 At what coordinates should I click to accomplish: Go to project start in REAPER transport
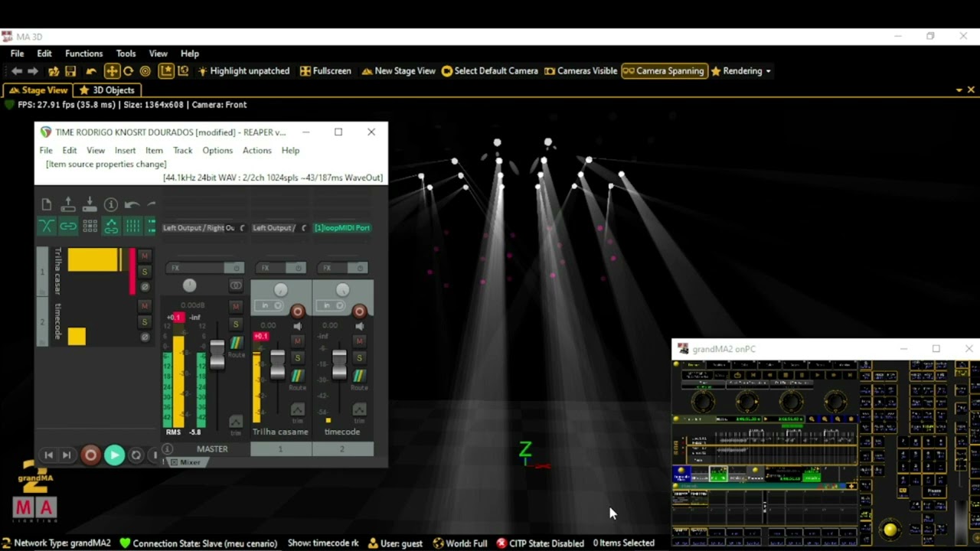coord(48,455)
